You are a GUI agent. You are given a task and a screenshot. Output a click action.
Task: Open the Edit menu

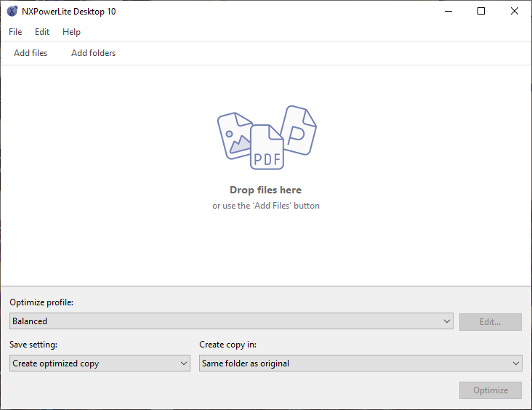[x=42, y=32]
